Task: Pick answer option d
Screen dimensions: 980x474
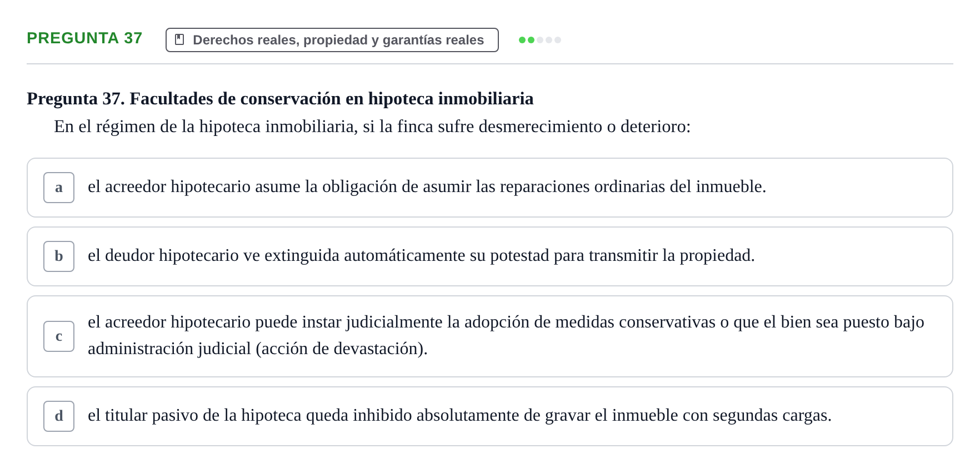Action: click(x=489, y=416)
